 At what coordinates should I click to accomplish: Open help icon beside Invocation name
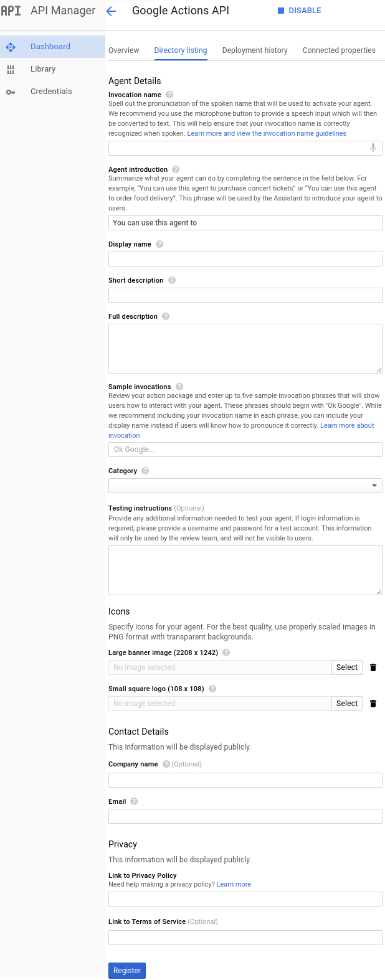[169, 95]
